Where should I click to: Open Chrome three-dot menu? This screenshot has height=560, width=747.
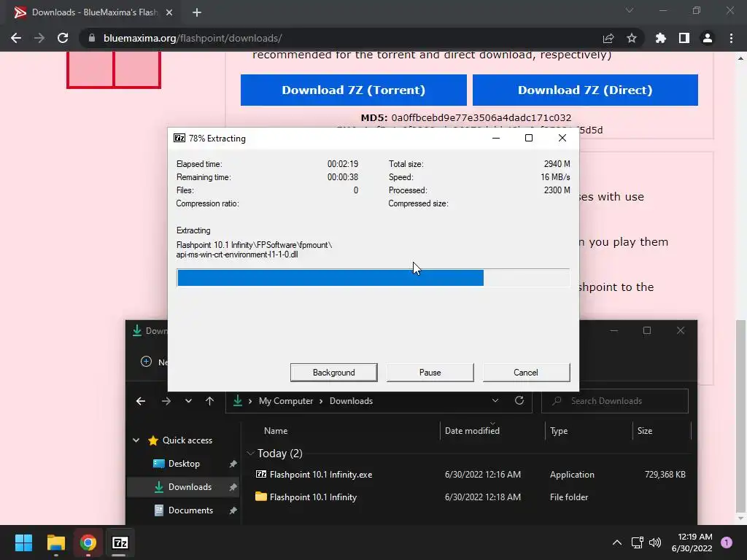tap(731, 38)
